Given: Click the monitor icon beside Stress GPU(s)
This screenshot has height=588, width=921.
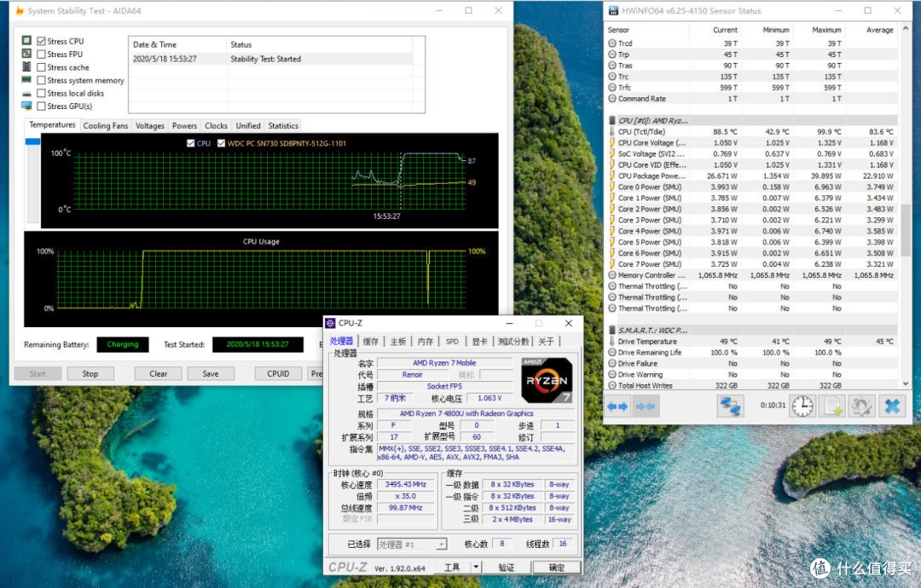Looking at the screenshot, I should pos(26,106).
